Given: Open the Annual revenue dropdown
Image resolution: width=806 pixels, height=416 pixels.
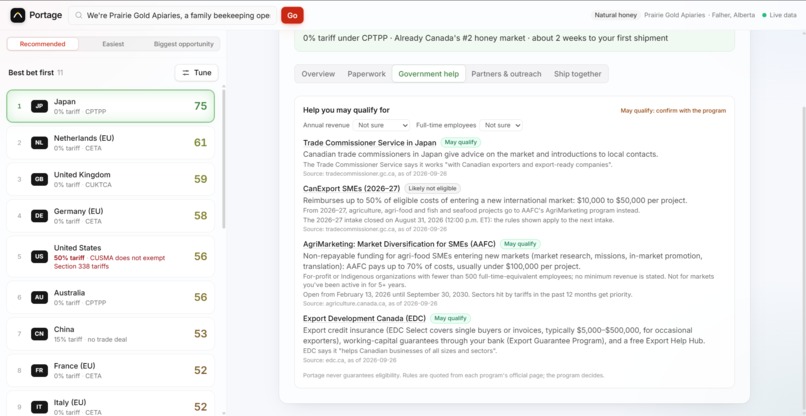Looking at the screenshot, I should pos(381,125).
